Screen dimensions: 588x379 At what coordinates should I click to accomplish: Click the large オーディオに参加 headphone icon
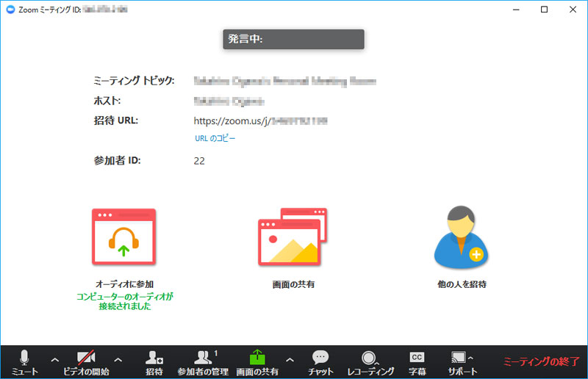(123, 237)
